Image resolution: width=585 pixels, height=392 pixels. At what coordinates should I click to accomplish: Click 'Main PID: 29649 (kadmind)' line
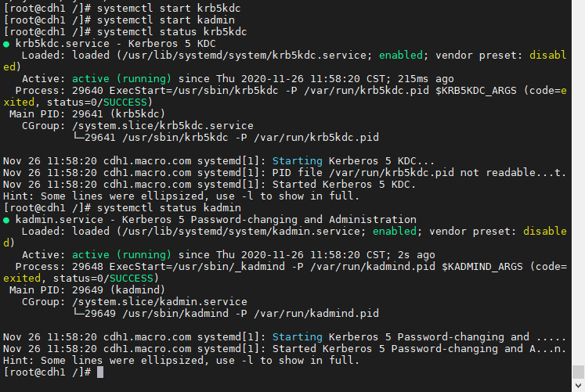[87, 290]
